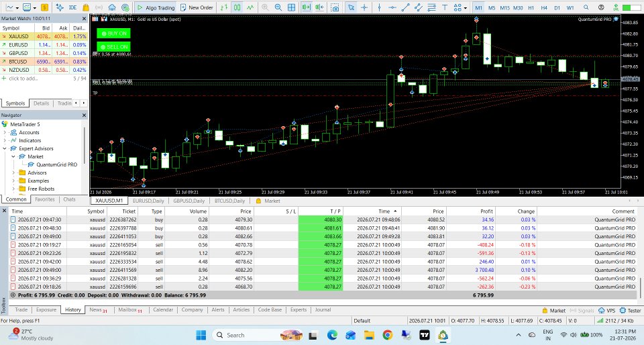The width and height of the screenshot is (644, 345).
Task: Click the green SELL ON button
Action: (x=113, y=46)
